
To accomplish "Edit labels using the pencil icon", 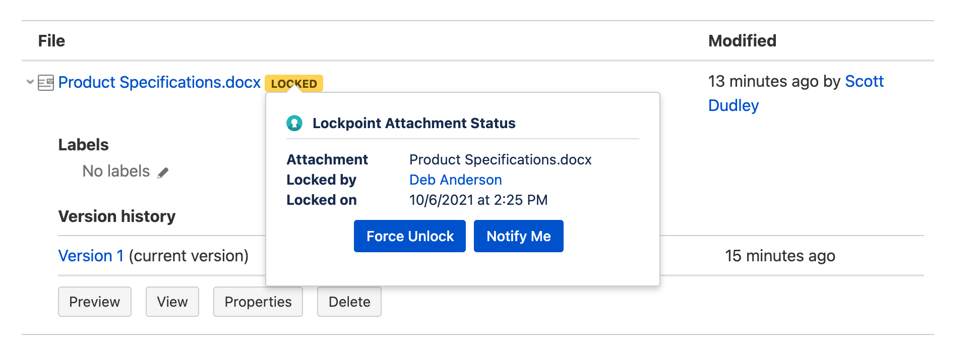I will [163, 173].
